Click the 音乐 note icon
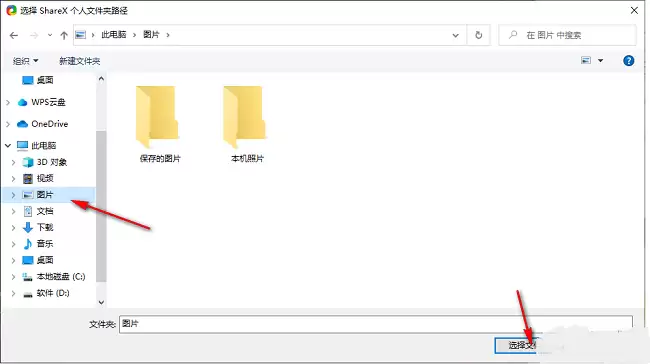650x364 pixels. [28, 244]
